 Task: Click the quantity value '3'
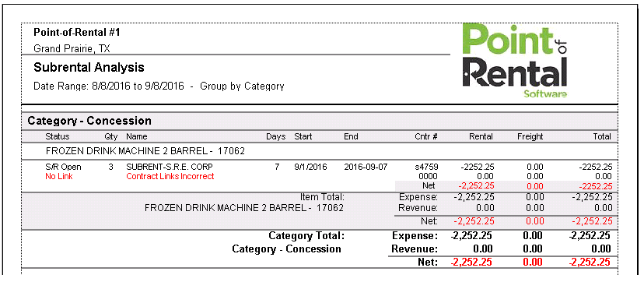(111, 167)
